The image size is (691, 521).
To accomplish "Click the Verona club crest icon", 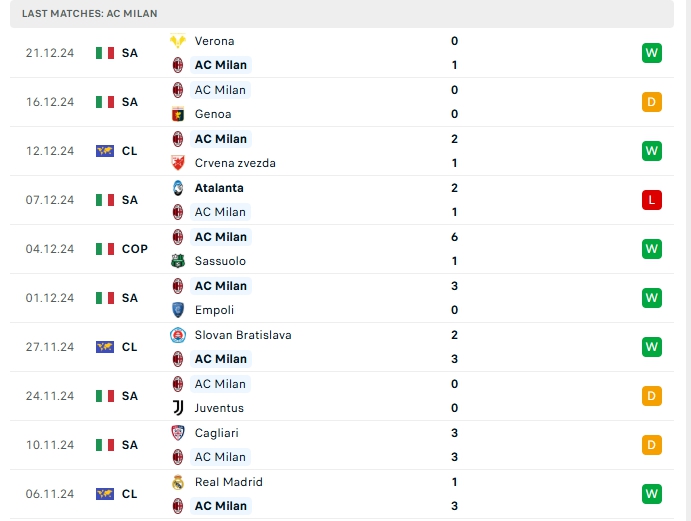I will point(178,41).
